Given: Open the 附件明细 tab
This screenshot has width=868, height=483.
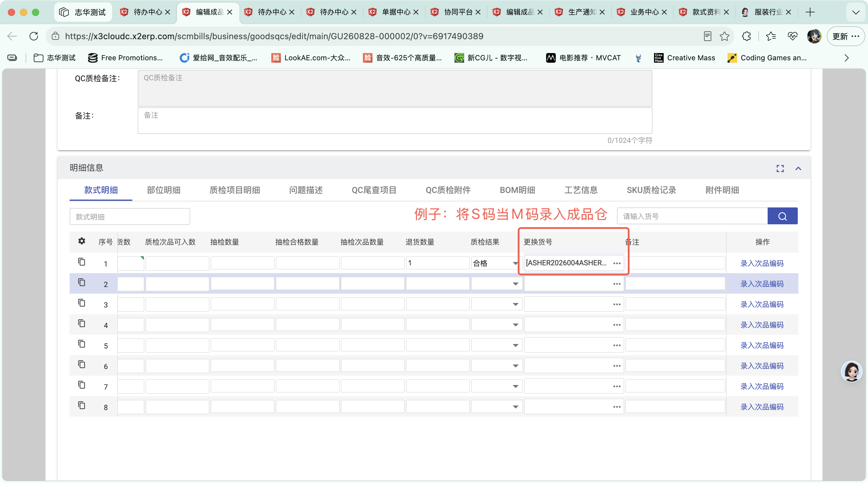Looking at the screenshot, I should pyautogui.click(x=722, y=190).
